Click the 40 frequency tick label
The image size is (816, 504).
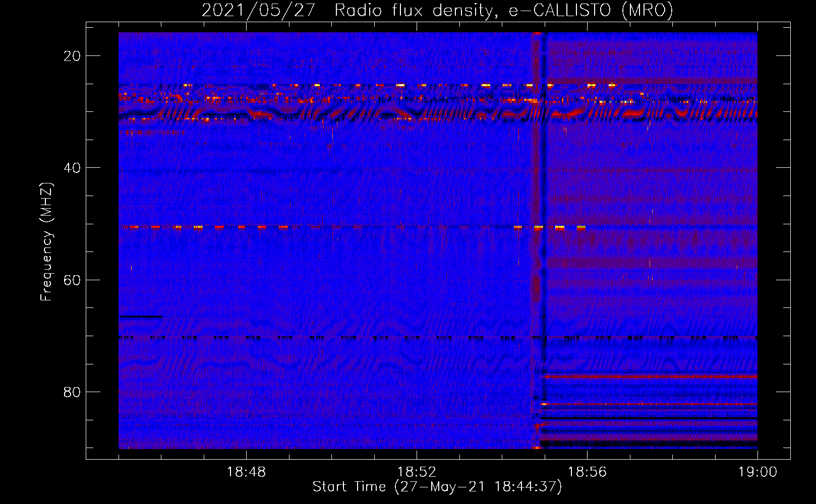[x=72, y=168]
